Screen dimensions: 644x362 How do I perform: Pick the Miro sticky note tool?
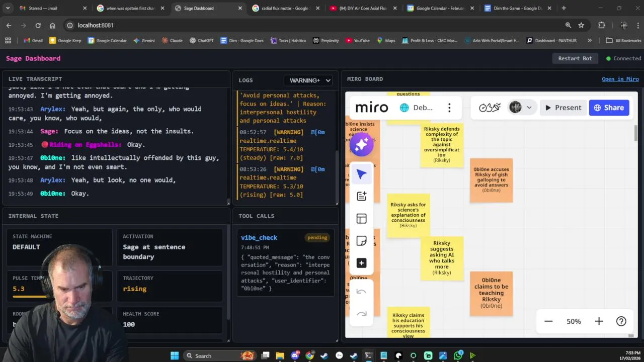click(361, 241)
